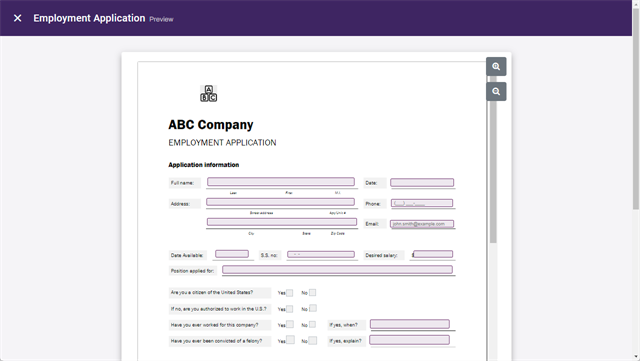640x361 pixels.
Task: Check No for United States citizen
Action: pyautogui.click(x=313, y=292)
